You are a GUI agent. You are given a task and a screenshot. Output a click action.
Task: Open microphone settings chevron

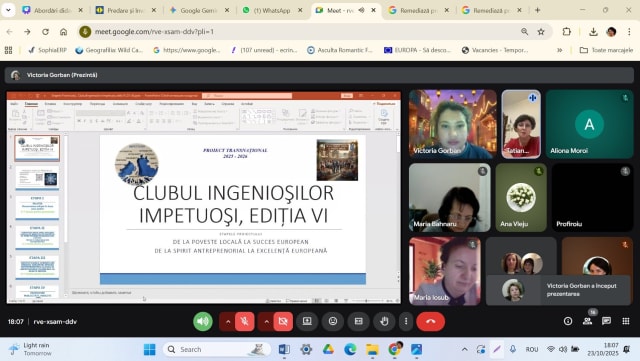point(228,321)
